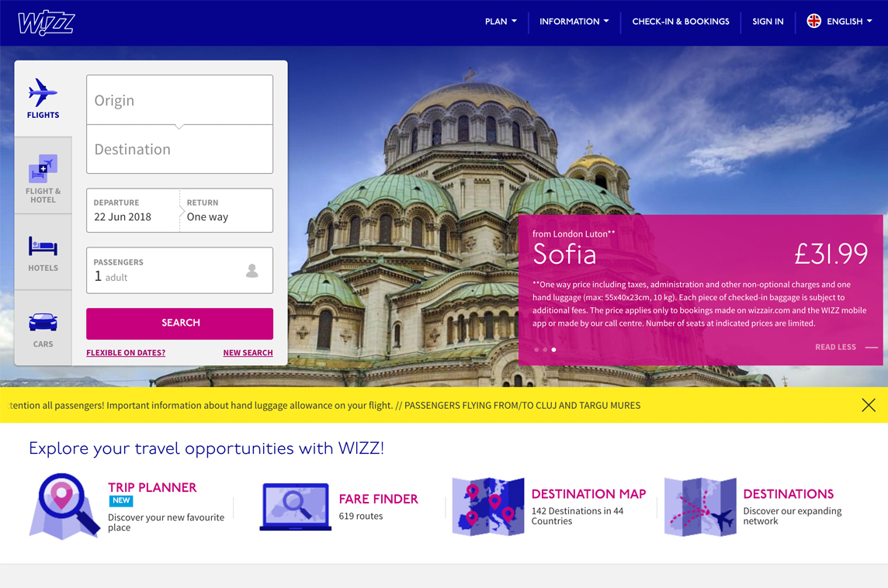Open the DESTINATIONS link
Screen dimensions: 888x588
pos(789,494)
